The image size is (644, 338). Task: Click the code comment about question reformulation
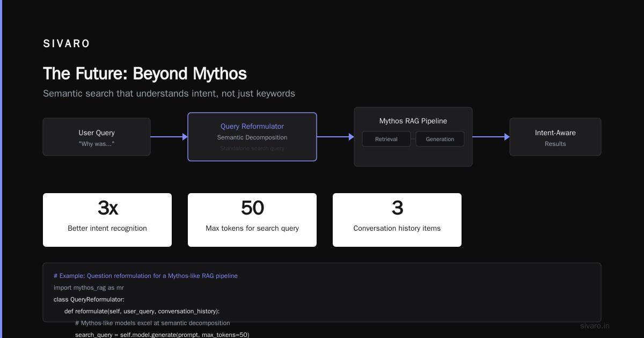pyautogui.click(x=145, y=276)
